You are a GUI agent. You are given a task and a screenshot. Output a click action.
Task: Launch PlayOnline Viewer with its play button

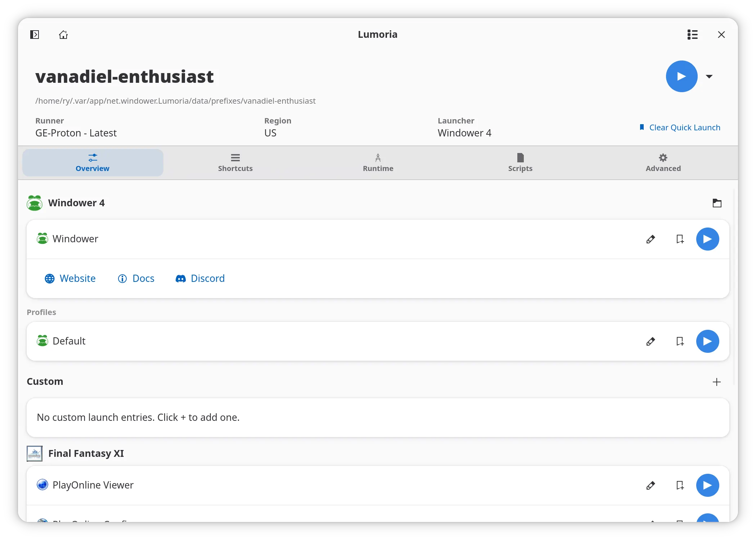(x=707, y=485)
